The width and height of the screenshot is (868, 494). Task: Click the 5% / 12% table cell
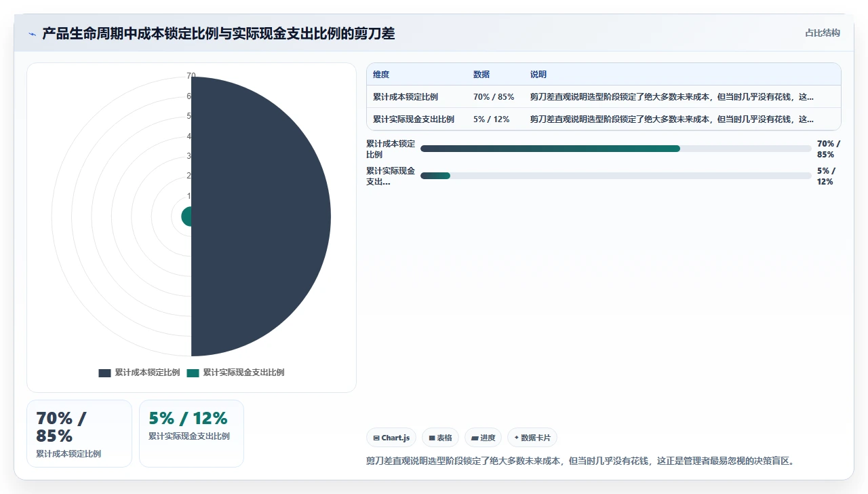[x=492, y=119]
